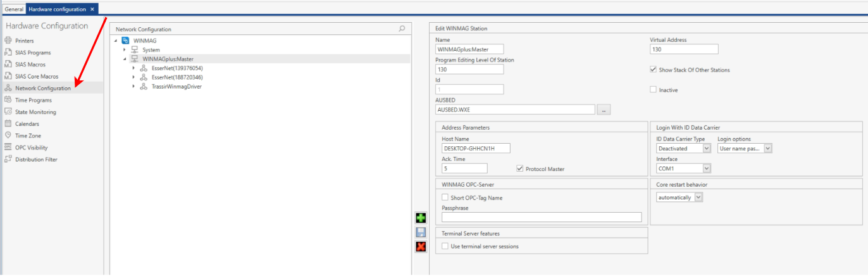The image size is (868, 276).
Task: Click the blue floppy disk save icon
Action: pyautogui.click(x=421, y=232)
